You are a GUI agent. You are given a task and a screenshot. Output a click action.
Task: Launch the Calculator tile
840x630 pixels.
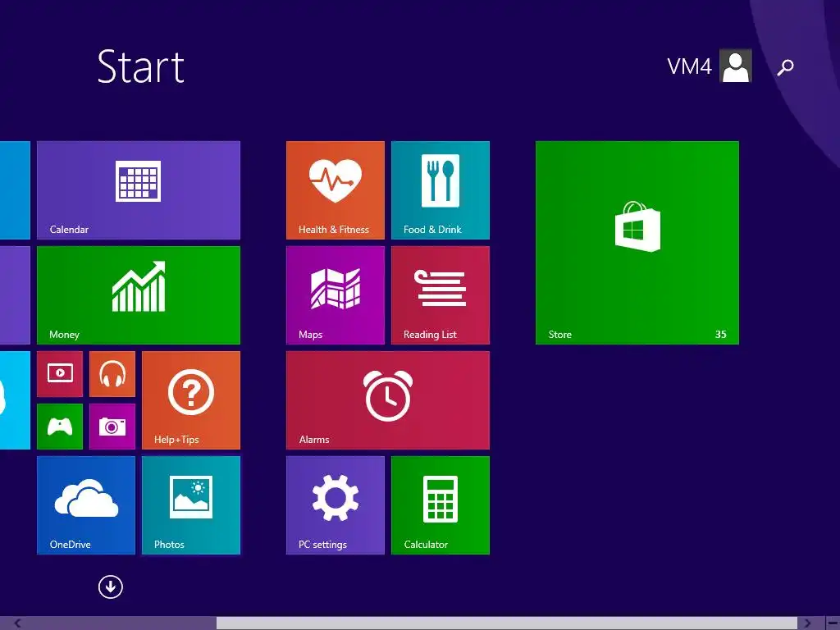pos(441,505)
